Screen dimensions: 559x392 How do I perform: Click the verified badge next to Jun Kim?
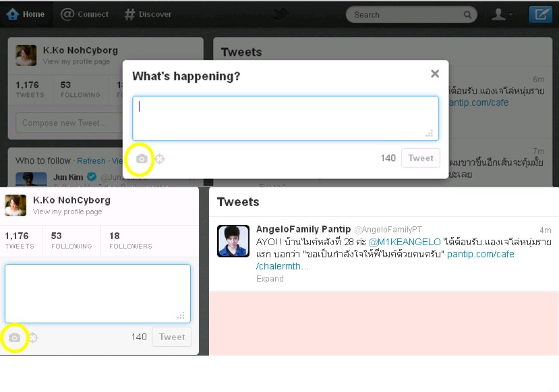pos(92,176)
